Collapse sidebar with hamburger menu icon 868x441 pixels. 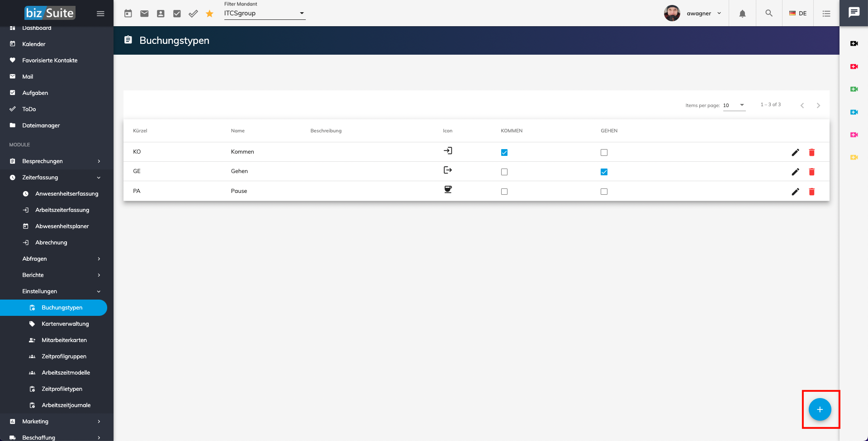coord(100,14)
